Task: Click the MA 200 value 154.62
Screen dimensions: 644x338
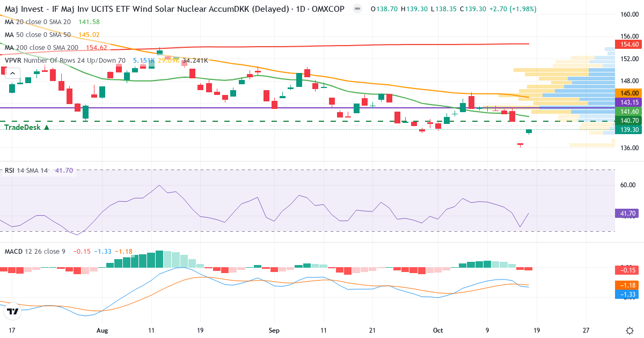Action: click(x=96, y=48)
